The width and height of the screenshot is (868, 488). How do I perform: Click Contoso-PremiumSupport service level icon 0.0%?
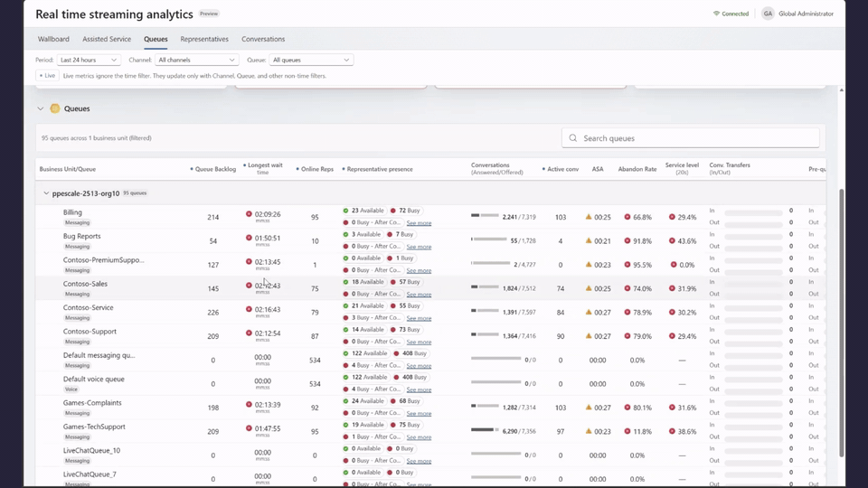tap(674, 265)
